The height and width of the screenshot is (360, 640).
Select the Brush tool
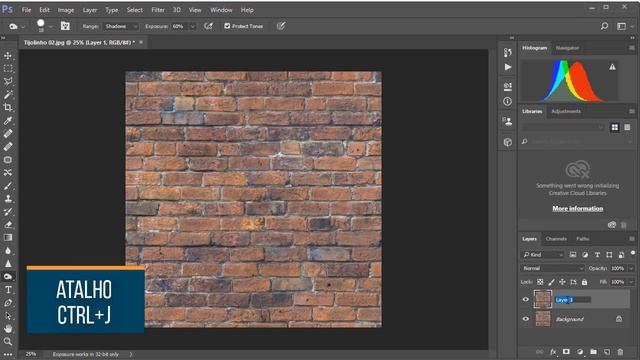(8, 186)
